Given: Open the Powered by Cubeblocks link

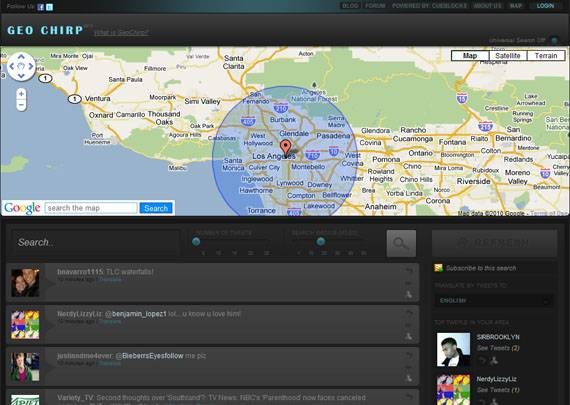Looking at the screenshot, I should pos(429,6).
